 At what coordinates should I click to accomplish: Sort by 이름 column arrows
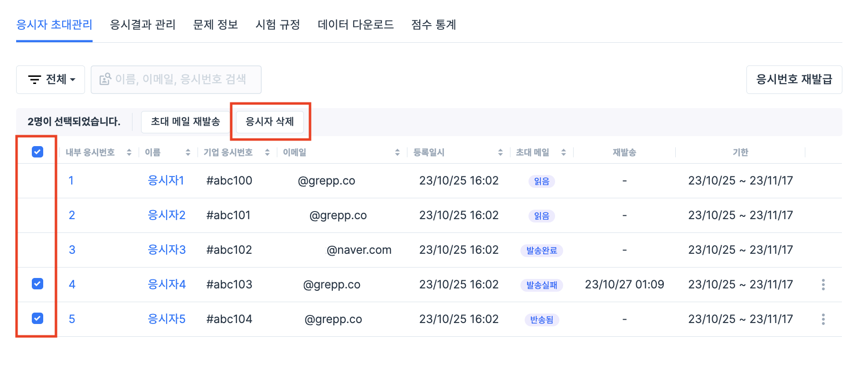[188, 152]
